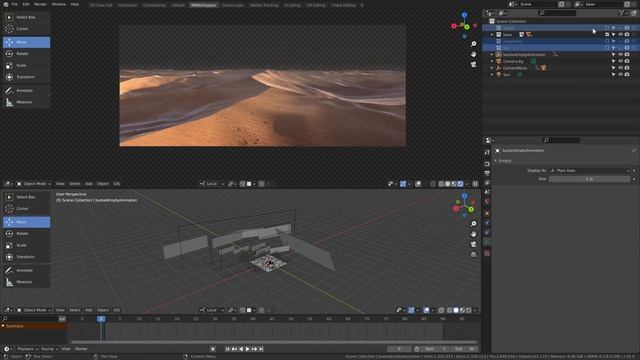Viewport: 640px width, 360px height.
Task: Select the Annotate tool in upper viewport
Action: [x=27, y=91]
